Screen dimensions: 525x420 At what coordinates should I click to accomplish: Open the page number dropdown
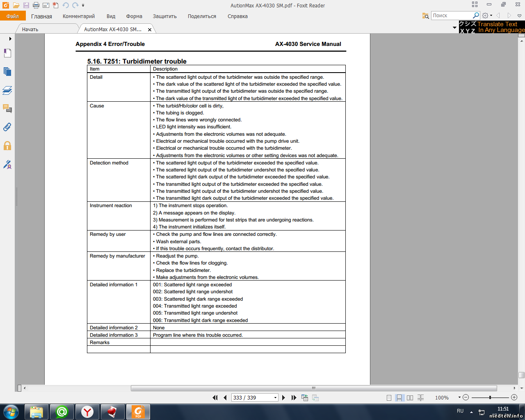[x=275, y=397]
